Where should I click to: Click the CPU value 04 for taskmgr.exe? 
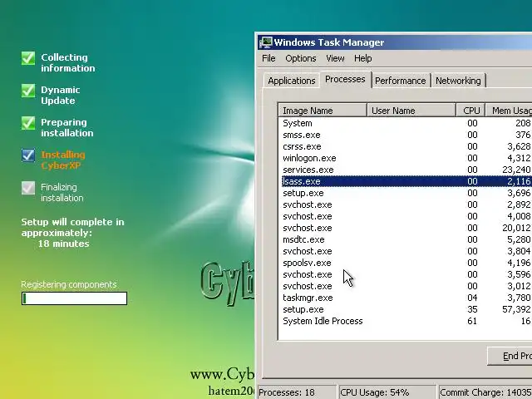click(472, 298)
